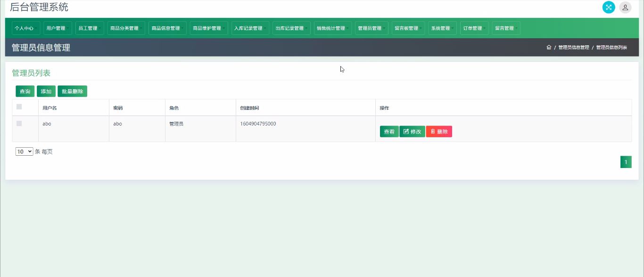This screenshot has height=277, width=644.
Task: Click the 添加 add button
Action: click(46, 92)
